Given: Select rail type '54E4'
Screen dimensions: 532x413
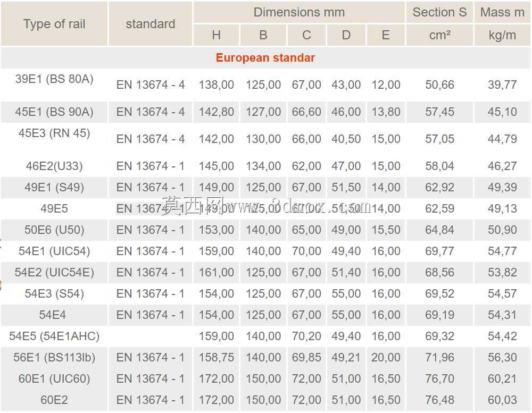Looking at the screenshot, I should click(x=53, y=315).
